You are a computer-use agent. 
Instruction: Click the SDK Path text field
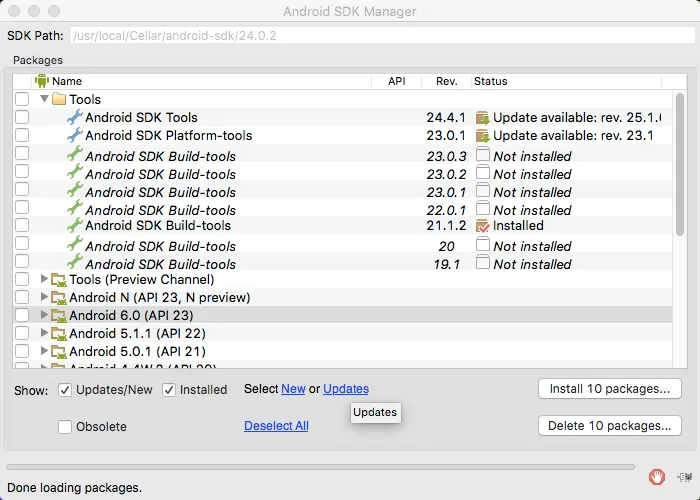point(383,35)
